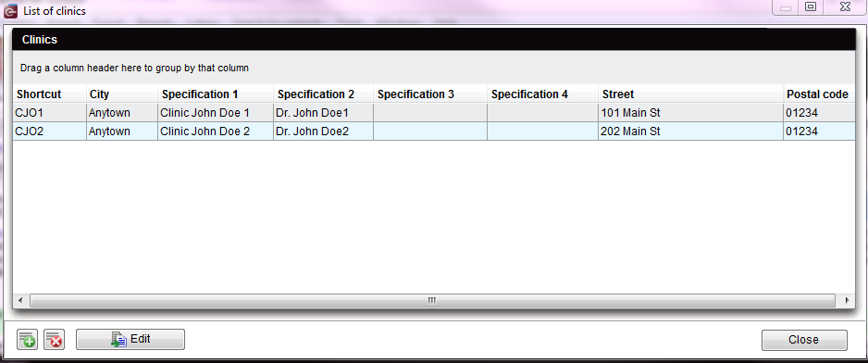Viewport: 868px width, 363px height.
Task: Select Clinic John Doe 1 cell
Action: click(216, 113)
